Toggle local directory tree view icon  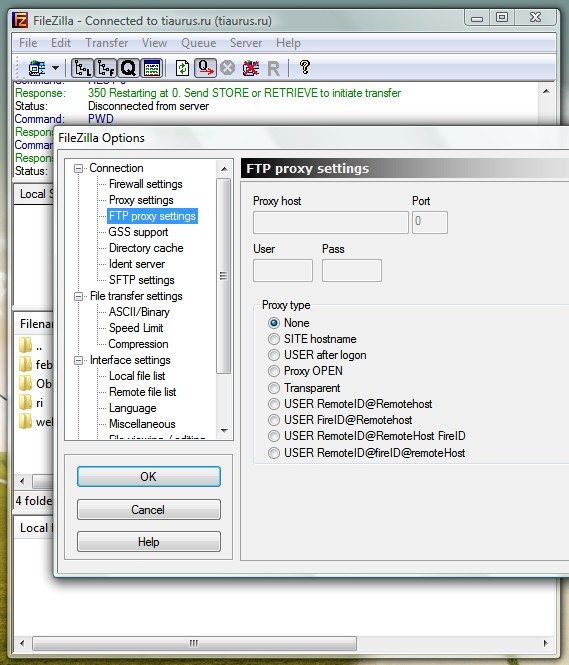pos(82,68)
